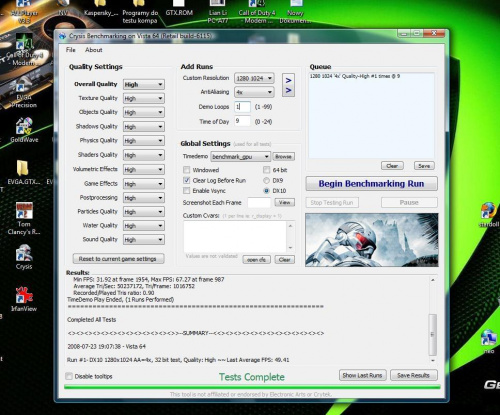Screen dimensions: 500x415
Task: Open the AntiAliasing 4x dropdown
Action: coord(254,92)
